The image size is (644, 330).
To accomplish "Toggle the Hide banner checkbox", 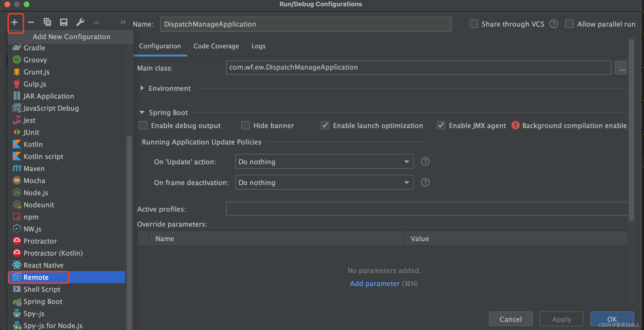I will (245, 125).
